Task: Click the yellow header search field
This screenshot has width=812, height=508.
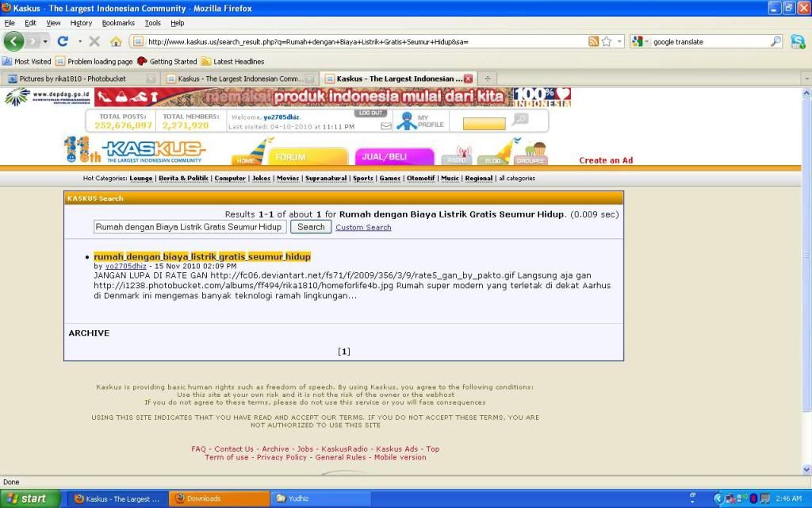Action: pos(484,124)
